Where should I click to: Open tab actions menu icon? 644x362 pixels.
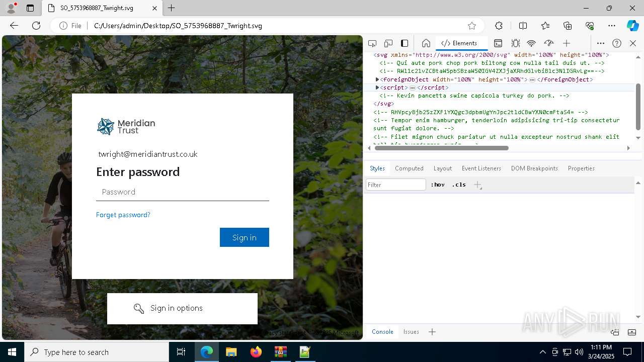[x=30, y=8]
